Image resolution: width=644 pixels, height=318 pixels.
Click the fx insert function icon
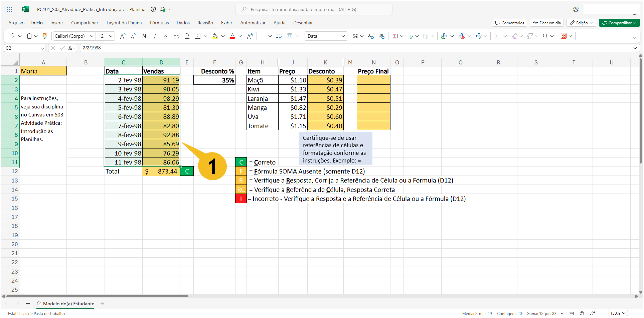click(x=70, y=48)
